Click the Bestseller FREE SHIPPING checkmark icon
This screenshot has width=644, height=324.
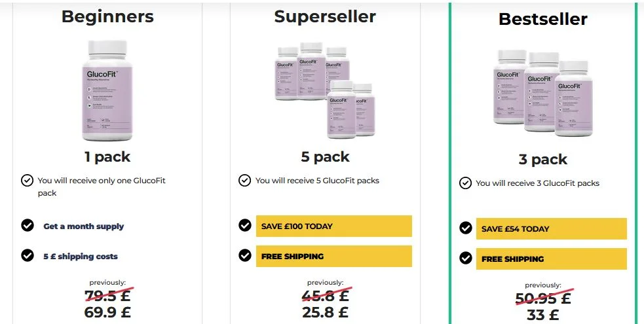point(465,258)
